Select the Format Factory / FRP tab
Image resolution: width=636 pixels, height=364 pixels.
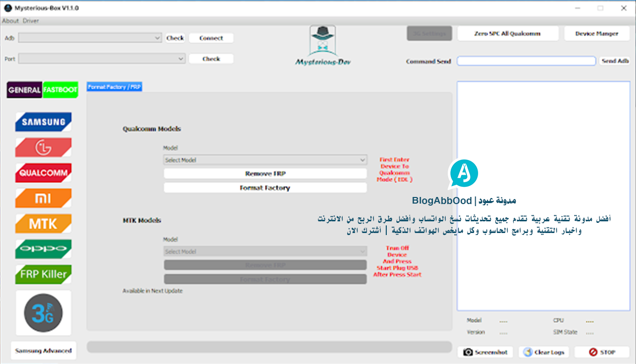click(x=114, y=87)
